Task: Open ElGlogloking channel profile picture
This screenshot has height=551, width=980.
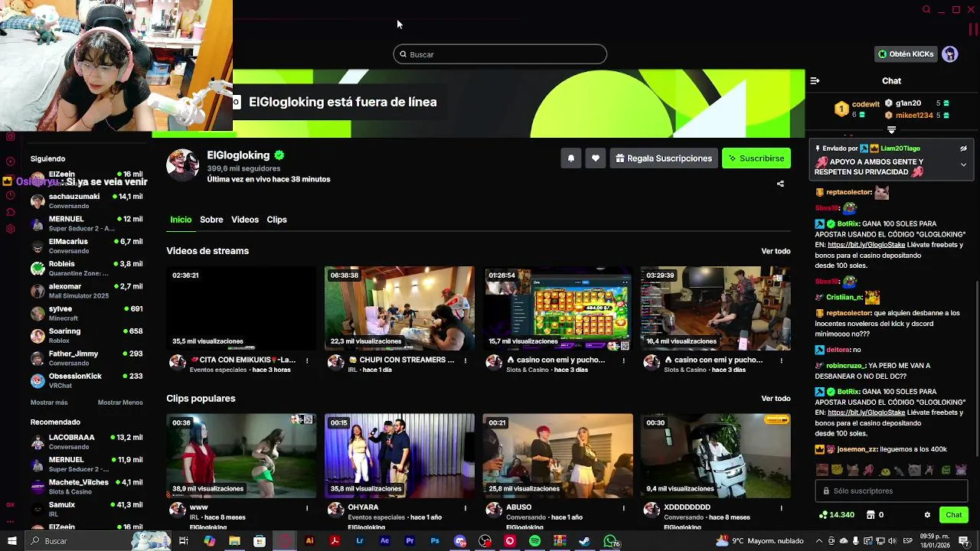Action: (183, 165)
